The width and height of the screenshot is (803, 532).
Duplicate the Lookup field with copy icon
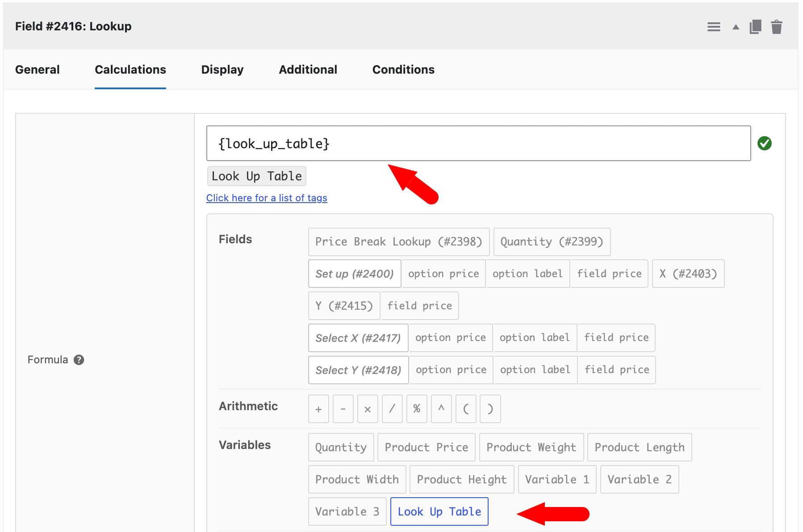(x=755, y=27)
